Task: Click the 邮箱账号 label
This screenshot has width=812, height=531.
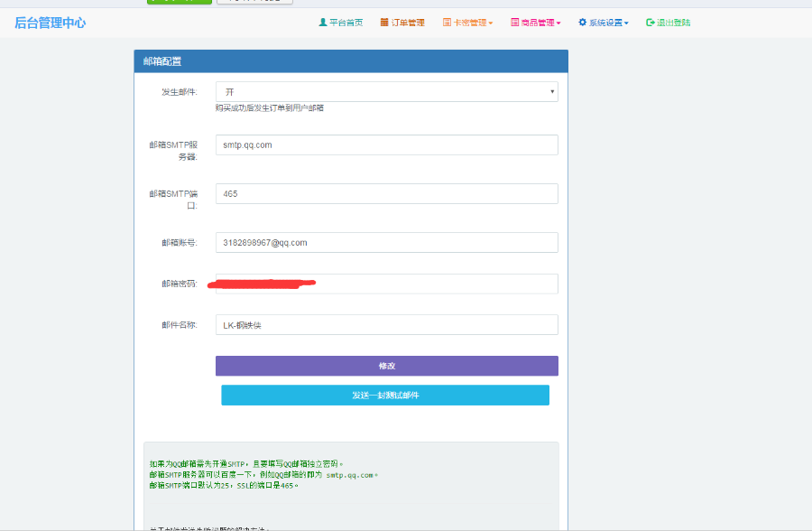Action: pos(180,242)
